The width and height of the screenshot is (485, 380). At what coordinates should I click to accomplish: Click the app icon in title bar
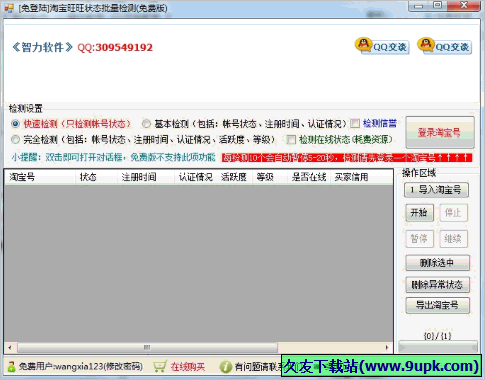pyautogui.click(x=9, y=8)
